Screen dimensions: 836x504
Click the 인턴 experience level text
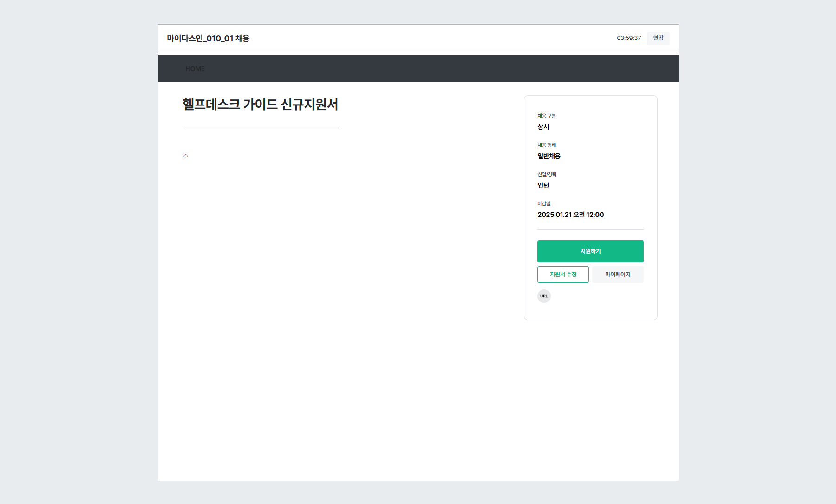[x=542, y=185]
